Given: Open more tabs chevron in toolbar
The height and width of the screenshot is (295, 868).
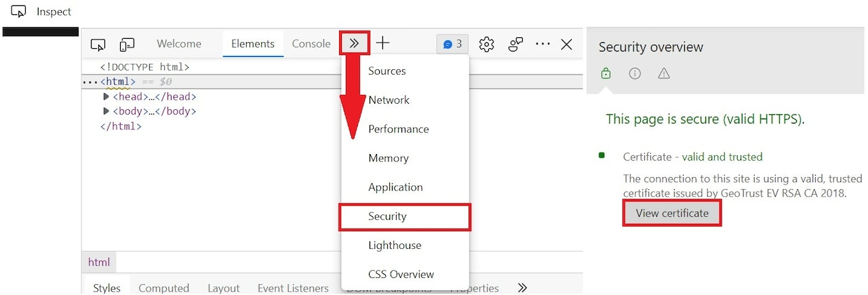Looking at the screenshot, I should [x=354, y=43].
